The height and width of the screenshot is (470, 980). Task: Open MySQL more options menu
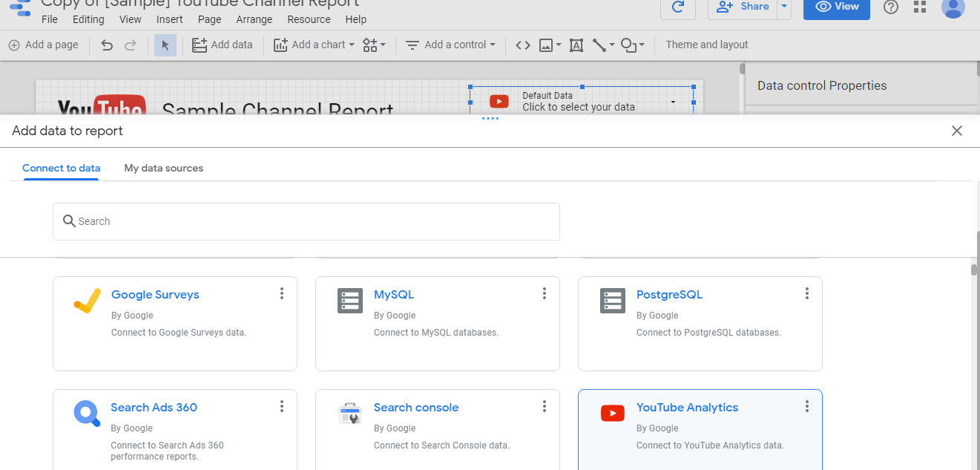coord(545,293)
